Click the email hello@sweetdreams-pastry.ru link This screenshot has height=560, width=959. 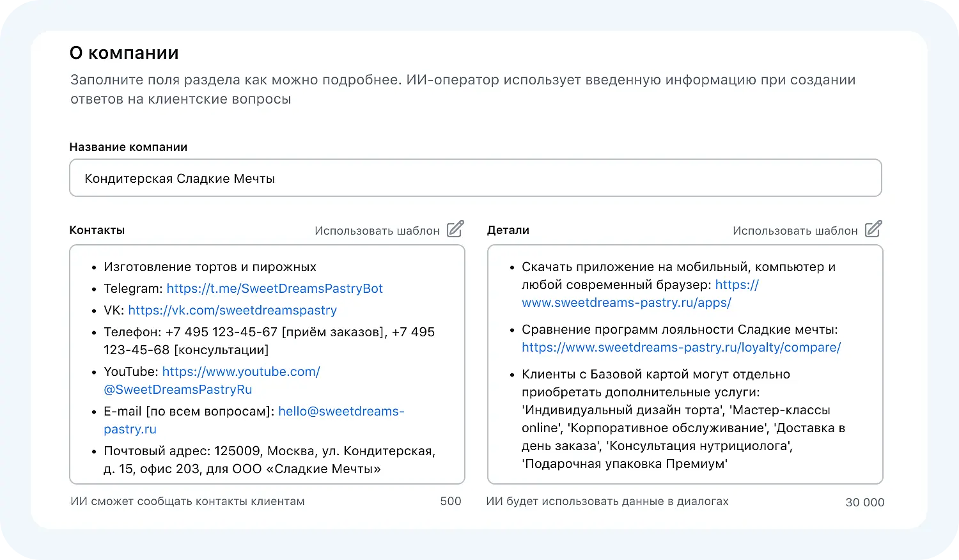coord(341,411)
